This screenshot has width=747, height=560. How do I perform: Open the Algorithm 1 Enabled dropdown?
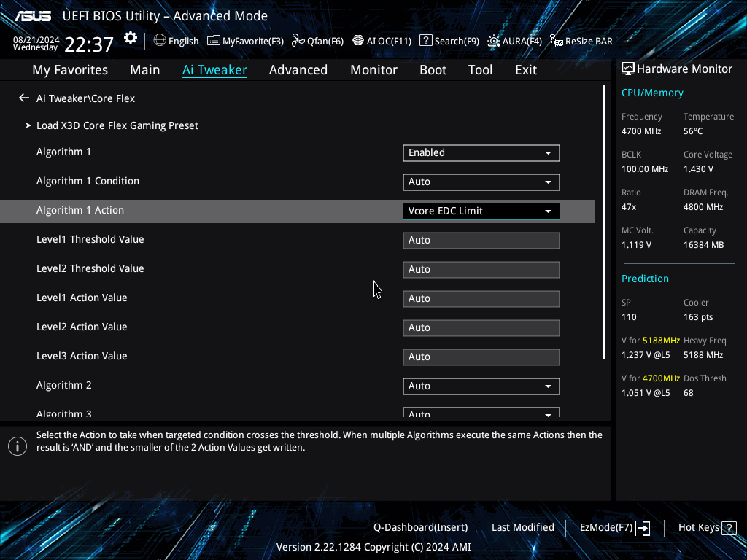coord(481,152)
